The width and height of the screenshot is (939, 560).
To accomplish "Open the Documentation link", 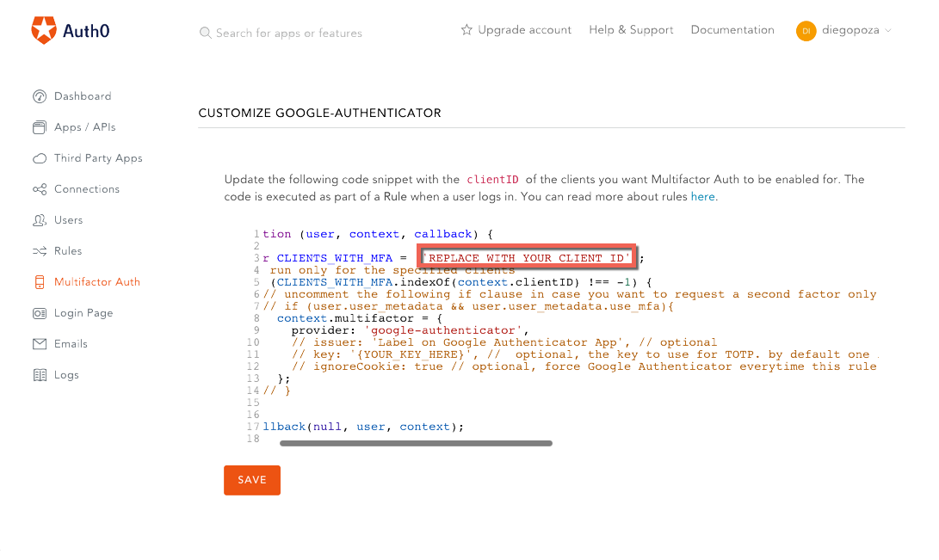I will (x=732, y=30).
